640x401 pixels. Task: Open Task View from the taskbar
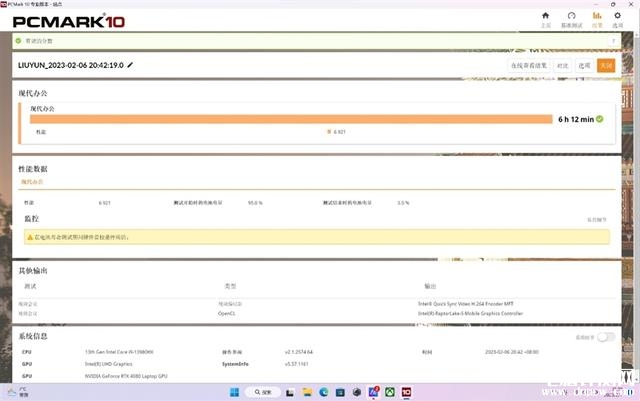pos(290,392)
